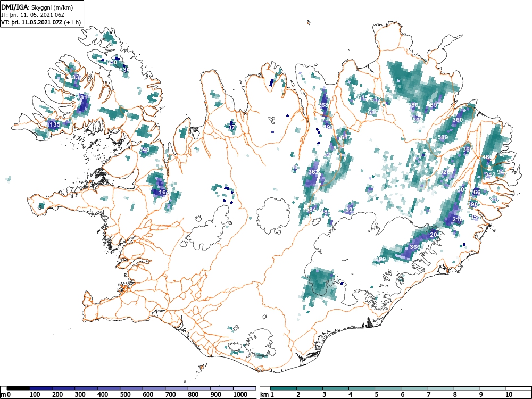Screen dimensions: 532x399
Task: Click the 2–3 km teal legend swatch
Action: pyautogui.click(x=310, y=388)
